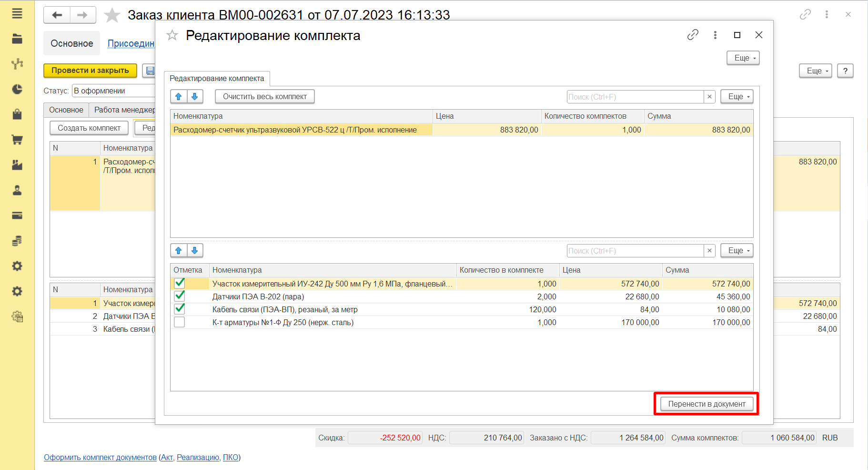The height and width of the screenshot is (470, 868).
Task: Go back with the left arrow button
Action: pyautogui.click(x=57, y=15)
